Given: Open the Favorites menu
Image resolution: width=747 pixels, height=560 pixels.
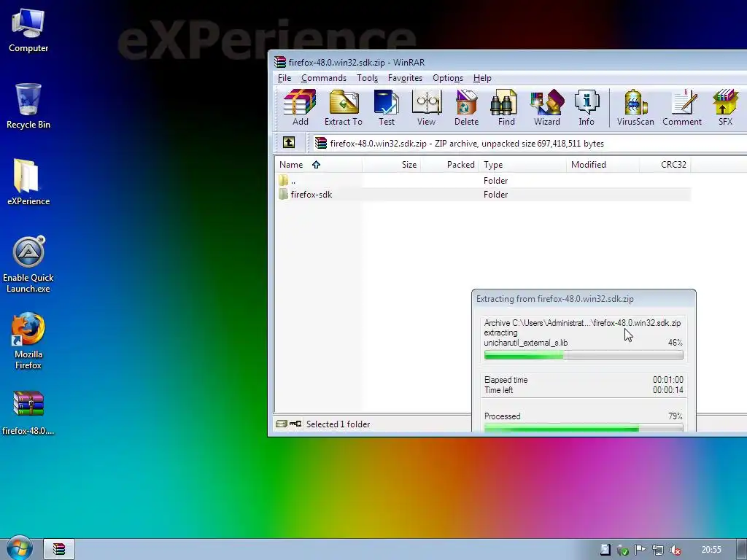Looking at the screenshot, I should point(405,77).
